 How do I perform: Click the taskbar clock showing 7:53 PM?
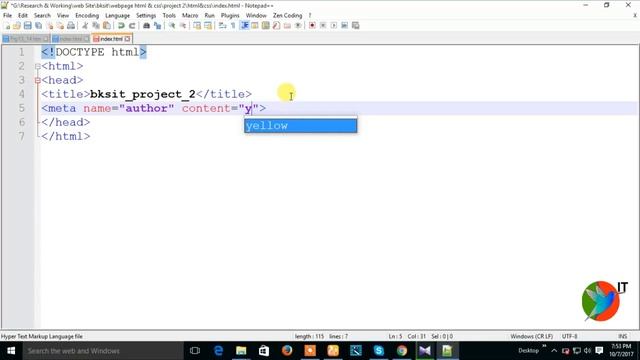[621, 351]
